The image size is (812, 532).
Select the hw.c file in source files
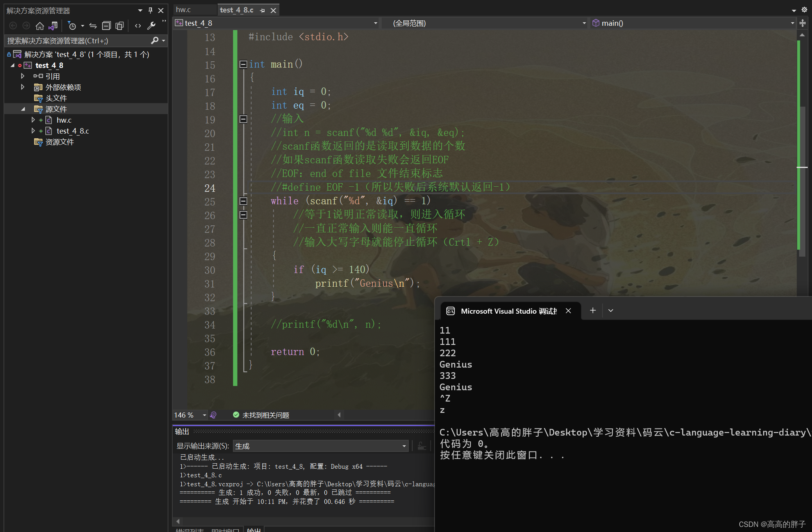pos(64,120)
